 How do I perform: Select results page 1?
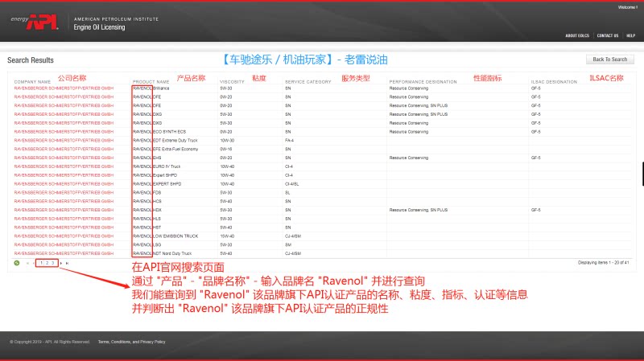coord(42,263)
